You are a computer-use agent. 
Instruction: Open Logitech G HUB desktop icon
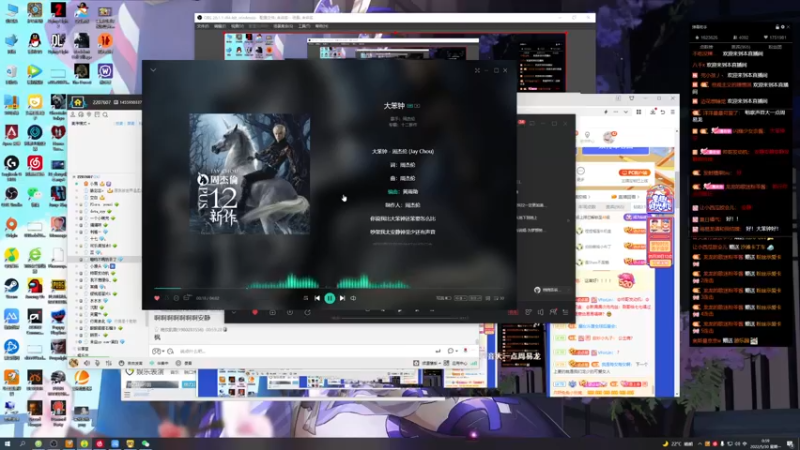11,166
